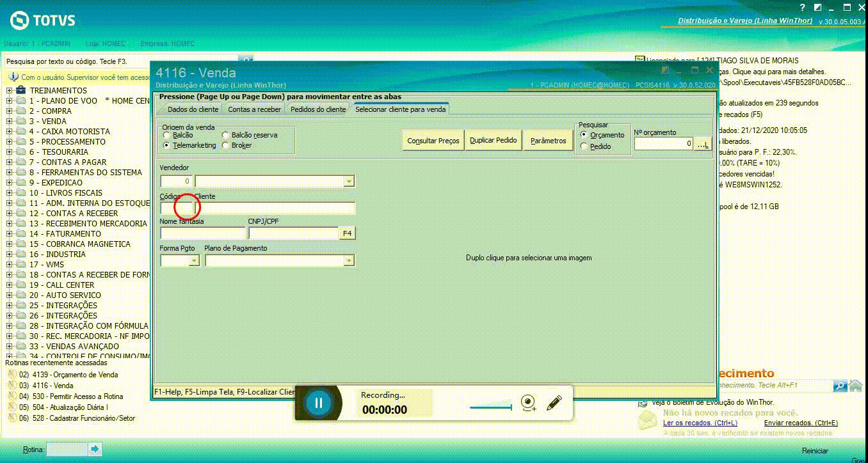
Task: Click the Vendedor code input field
Action: [x=177, y=182]
